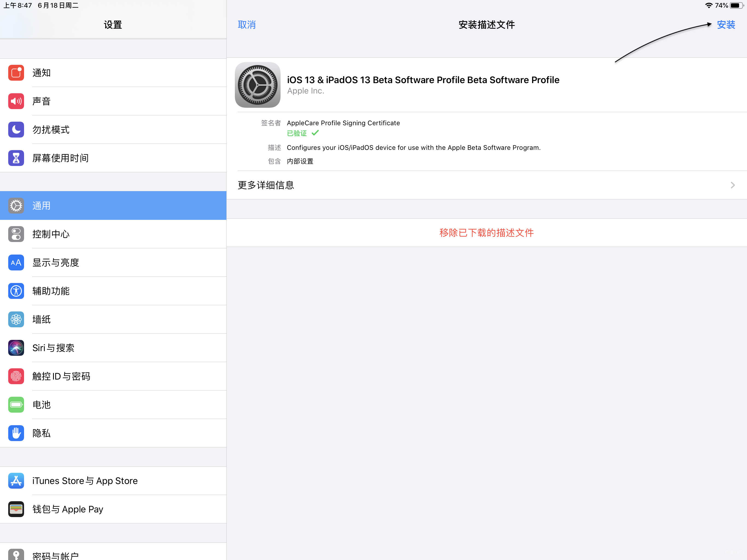Tap the Control Center (控制中心) icon
The height and width of the screenshot is (560, 747).
coord(16,234)
